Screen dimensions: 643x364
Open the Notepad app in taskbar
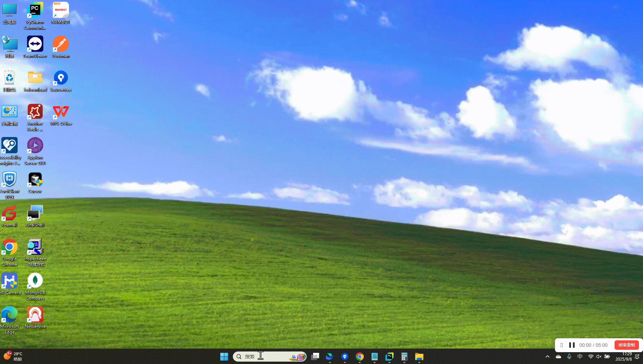tap(375, 357)
